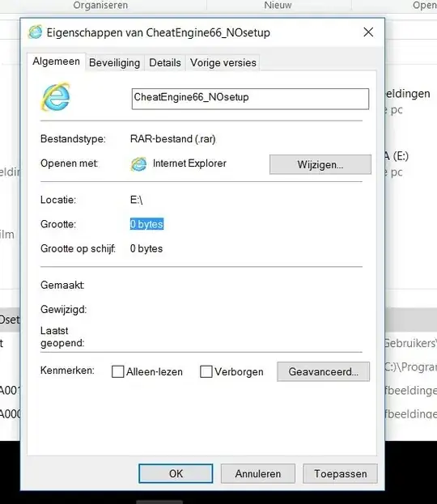Click the Toepassen button
The width and height of the screenshot is (437, 504).
[x=340, y=473]
